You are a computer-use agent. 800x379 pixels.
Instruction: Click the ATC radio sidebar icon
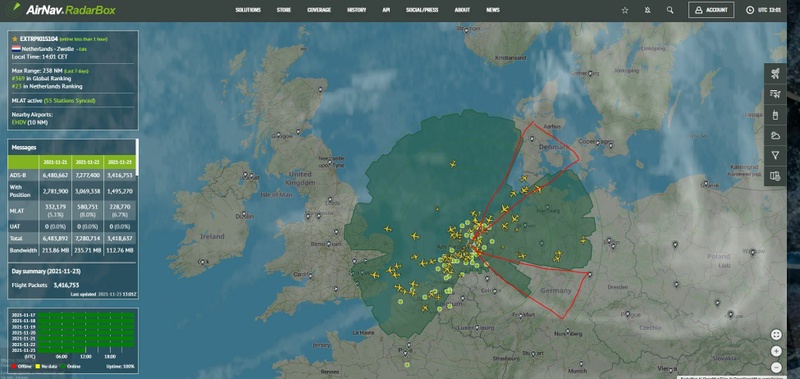(x=775, y=115)
